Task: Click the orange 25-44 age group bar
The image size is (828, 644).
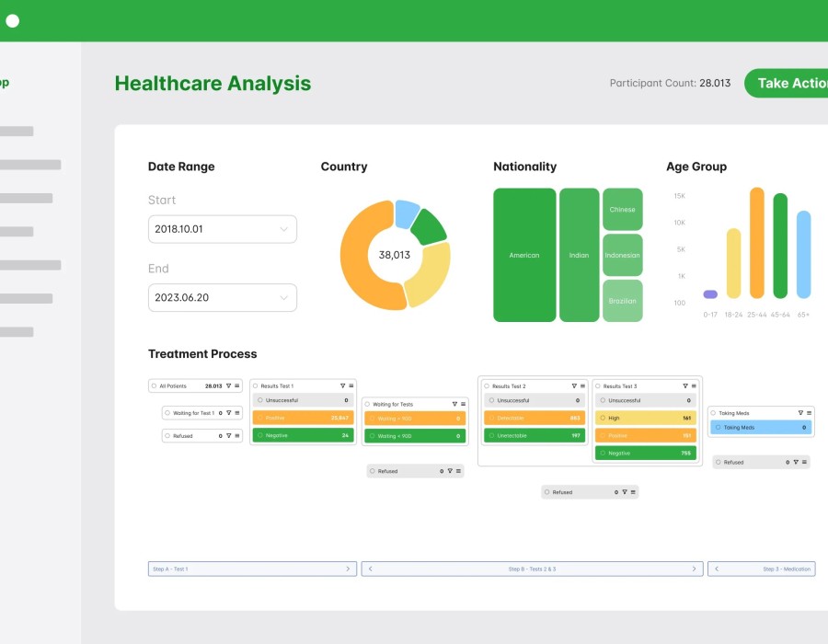Action: pos(757,243)
